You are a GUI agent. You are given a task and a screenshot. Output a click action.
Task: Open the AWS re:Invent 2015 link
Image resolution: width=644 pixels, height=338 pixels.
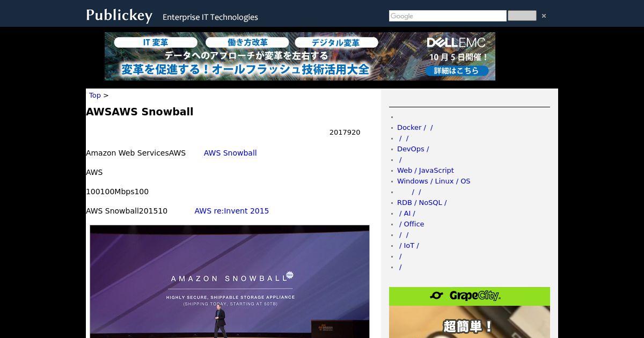point(232,211)
